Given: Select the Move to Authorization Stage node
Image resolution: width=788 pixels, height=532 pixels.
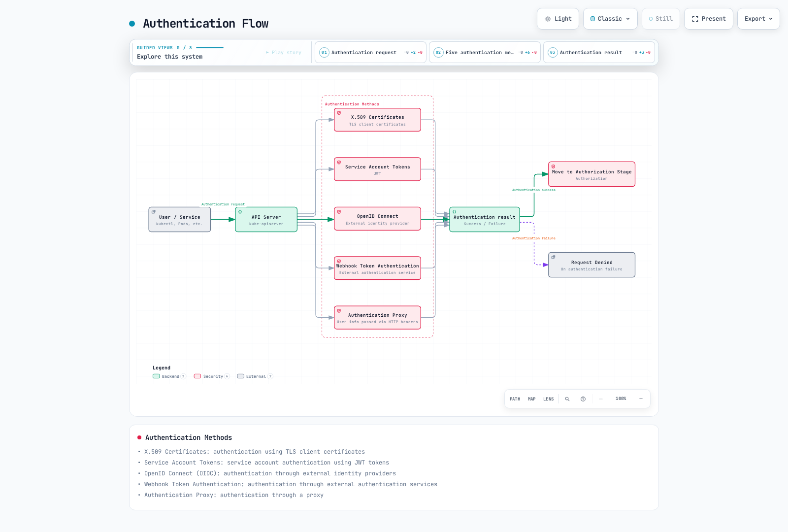Looking at the screenshot, I should click(x=592, y=174).
